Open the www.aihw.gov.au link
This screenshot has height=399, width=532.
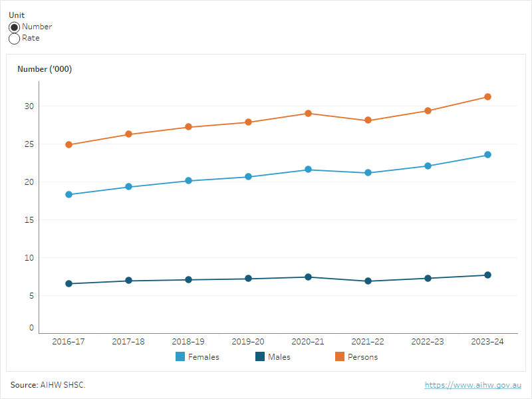(473, 385)
